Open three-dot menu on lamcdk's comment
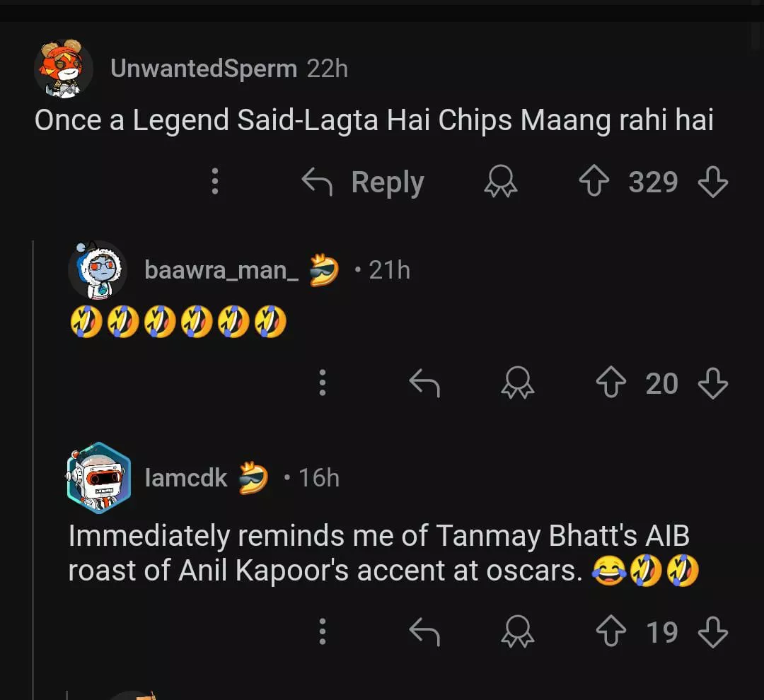This screenshot has width=764, height=700. click(323, 631)
